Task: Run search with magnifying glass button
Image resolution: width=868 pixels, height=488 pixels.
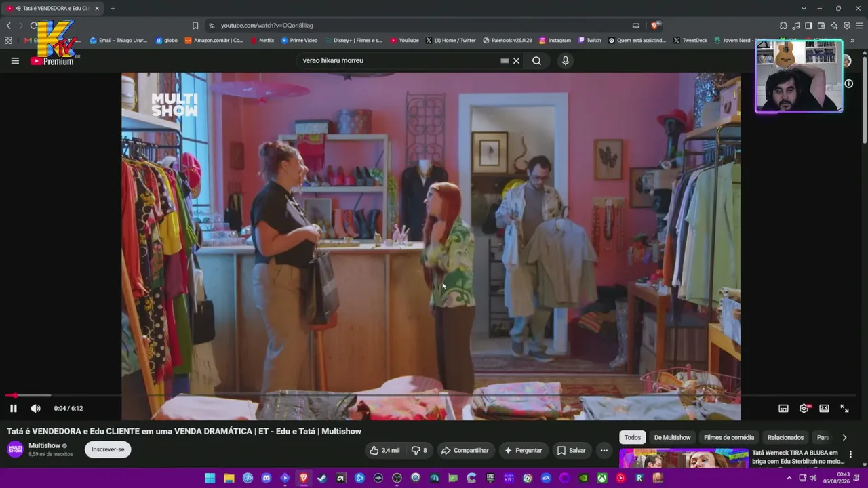Action: [536, 60]
